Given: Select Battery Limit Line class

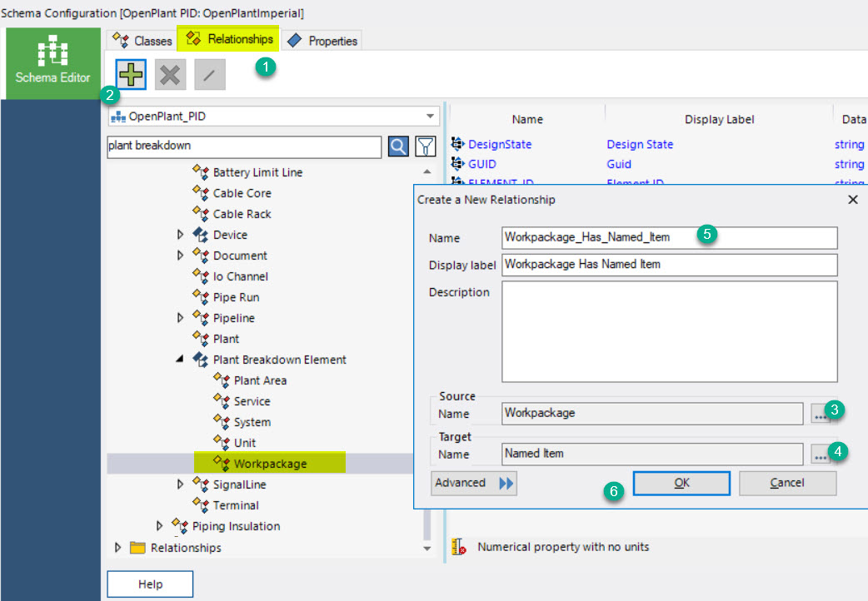Looking at the screenshot, I should tap(257, 172).
